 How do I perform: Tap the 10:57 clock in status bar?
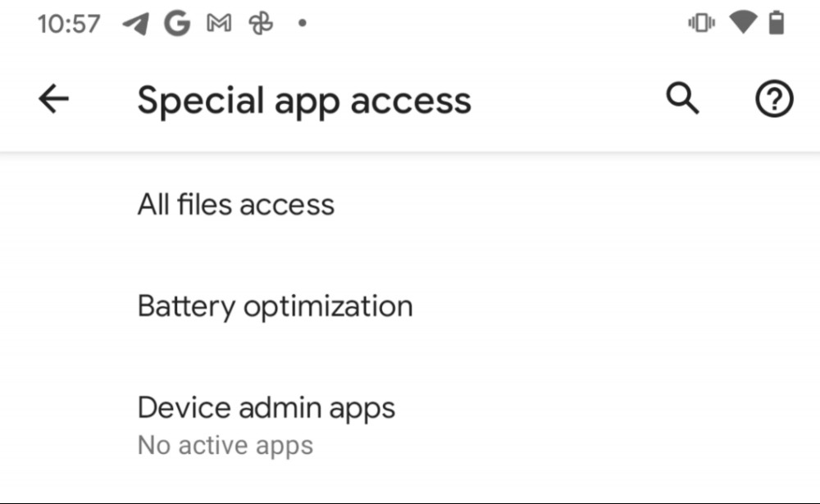[69, 24]
